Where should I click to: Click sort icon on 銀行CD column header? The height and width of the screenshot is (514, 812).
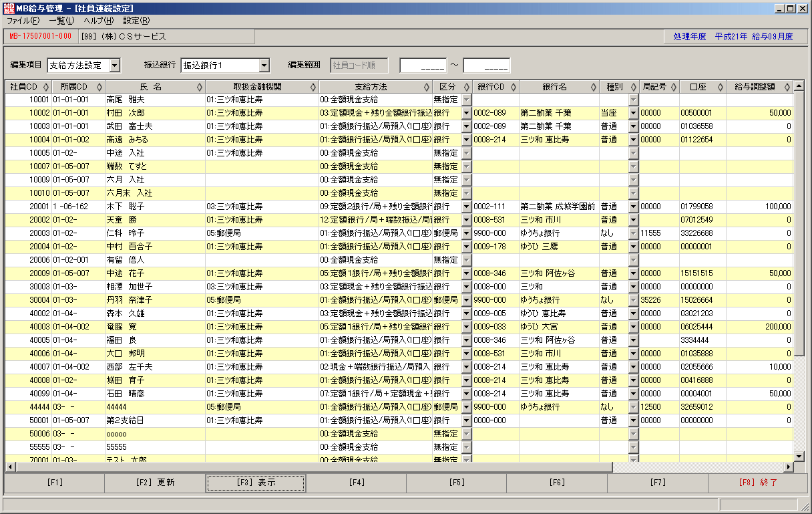point(514,87)
